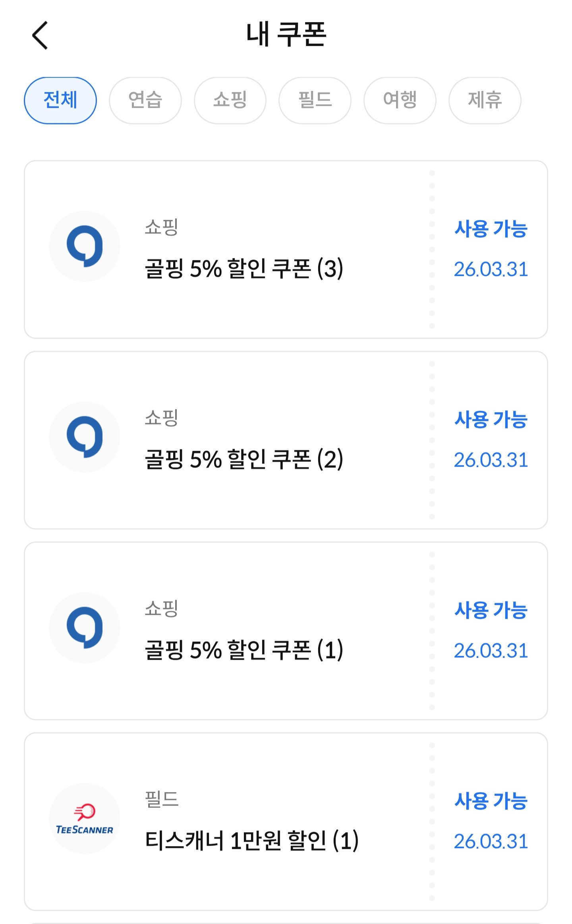
Task: Switch to the 제휴 filter tab
Action: (485, 100)
